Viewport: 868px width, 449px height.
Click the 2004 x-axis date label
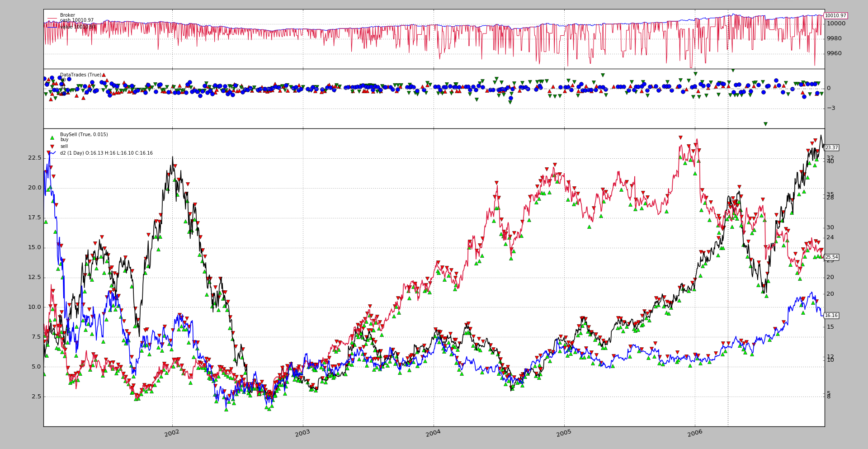click(x=433, y=433)
